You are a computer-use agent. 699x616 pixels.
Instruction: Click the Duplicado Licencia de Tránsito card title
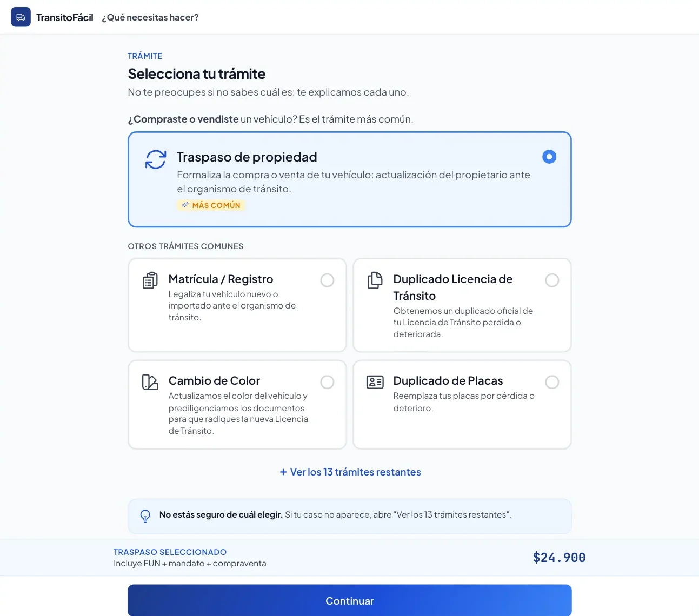(453, 287)
